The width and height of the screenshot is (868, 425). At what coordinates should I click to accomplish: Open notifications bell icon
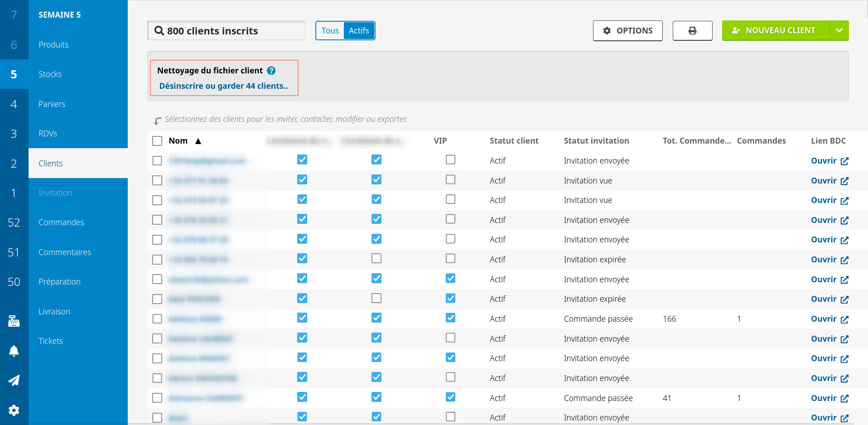point(14,351)
